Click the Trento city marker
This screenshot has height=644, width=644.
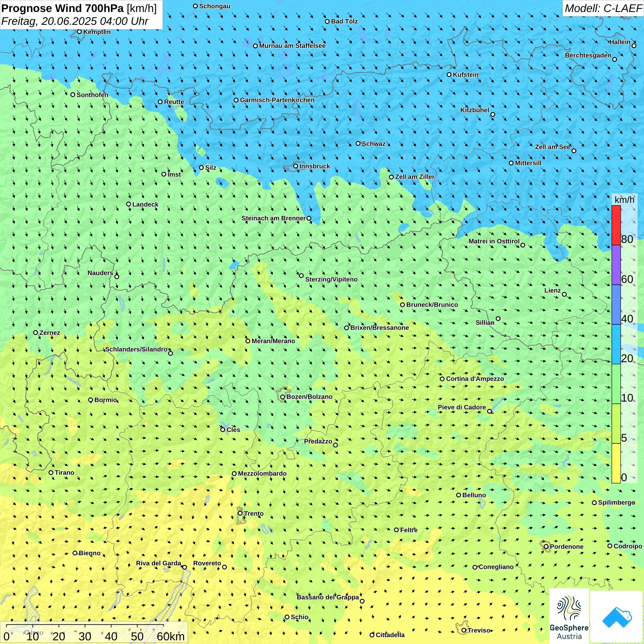(x=240, y=513)
